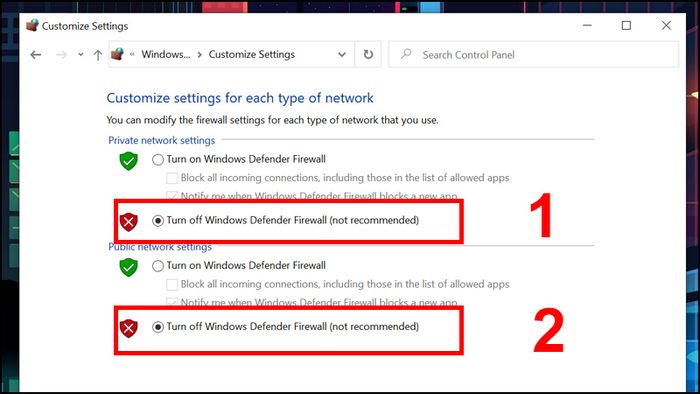Click the Forward arrow navigation icon

coord(61,55)
